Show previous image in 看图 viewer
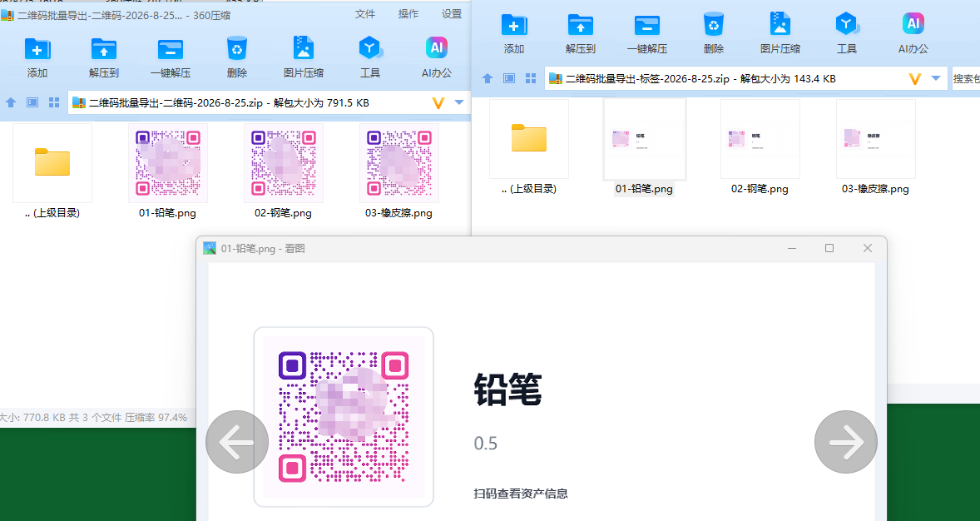This screenshot has width=980, height=521. (237, 442)
